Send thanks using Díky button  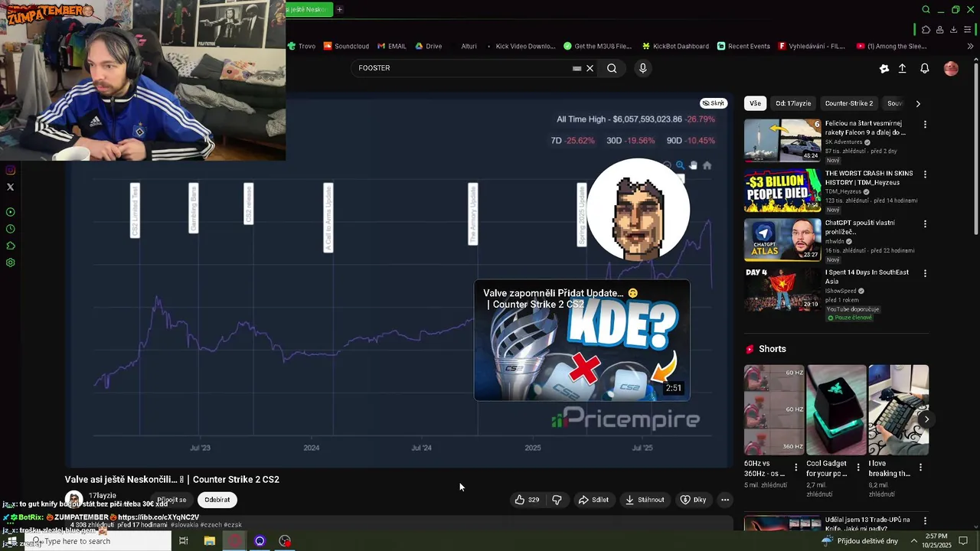point(693,500)
